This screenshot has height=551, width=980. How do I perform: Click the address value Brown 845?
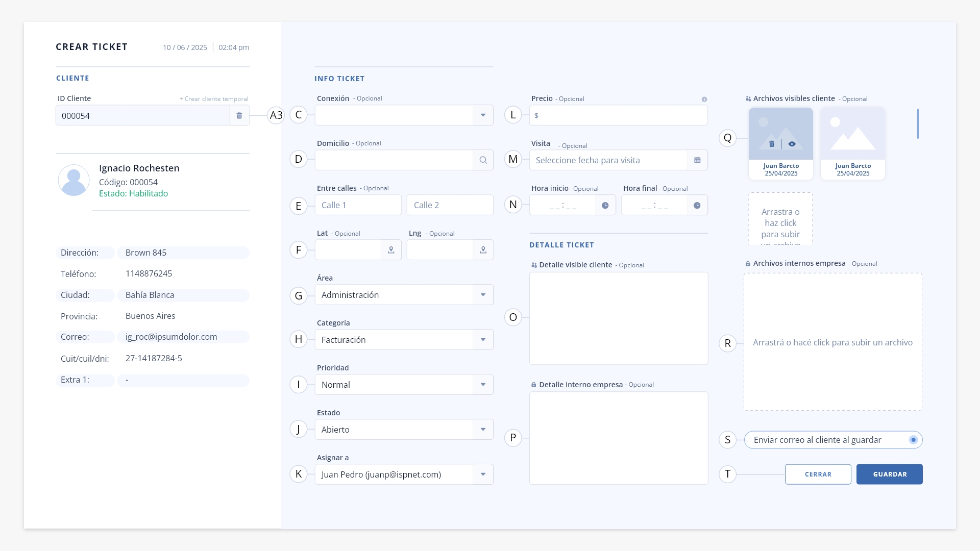[146, 253]
